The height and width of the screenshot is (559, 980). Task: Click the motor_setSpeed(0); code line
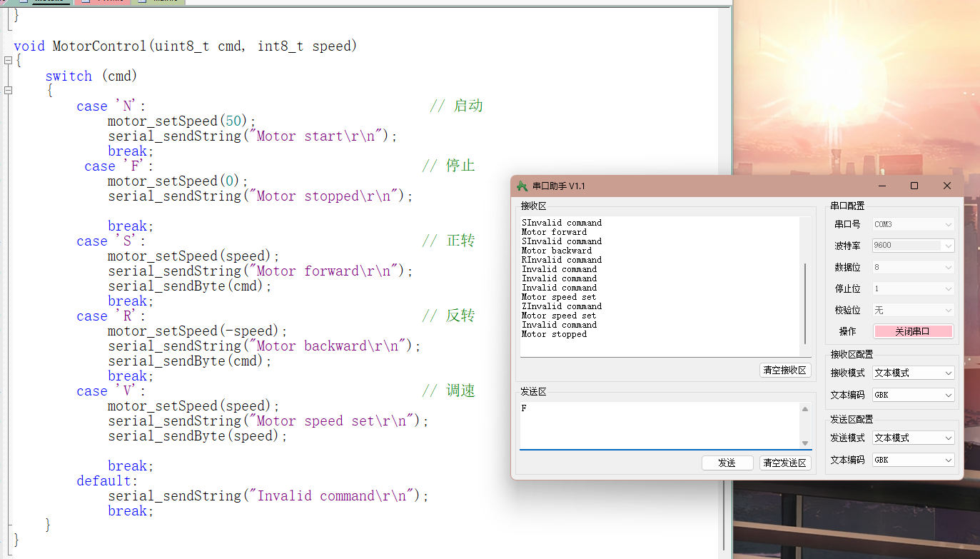[178, 181]
